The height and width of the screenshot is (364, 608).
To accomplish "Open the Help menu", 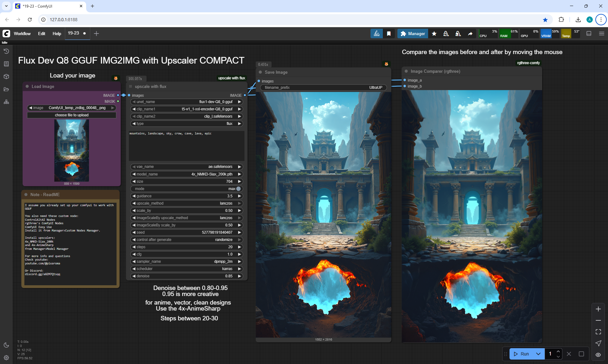I will [57, 34].
